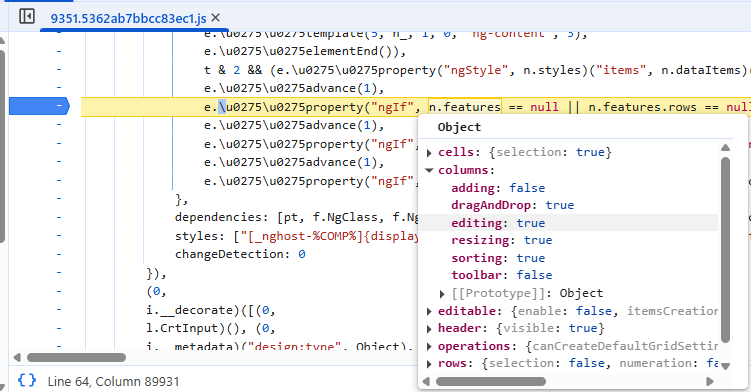Click the 'e.\u0275\u0275elementEnd()' code line

305,51
